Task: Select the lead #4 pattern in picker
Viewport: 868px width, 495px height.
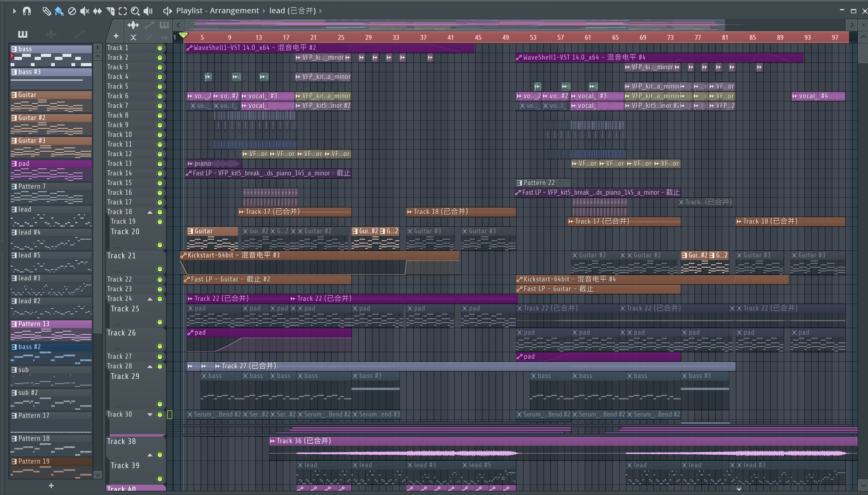Action: coord(51,239)
